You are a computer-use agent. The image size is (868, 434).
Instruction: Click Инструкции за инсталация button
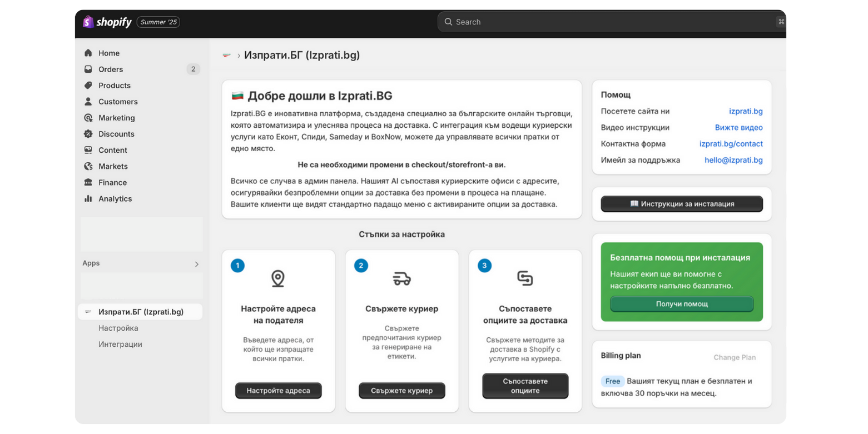pyautogui.click(x=682, y=204)
